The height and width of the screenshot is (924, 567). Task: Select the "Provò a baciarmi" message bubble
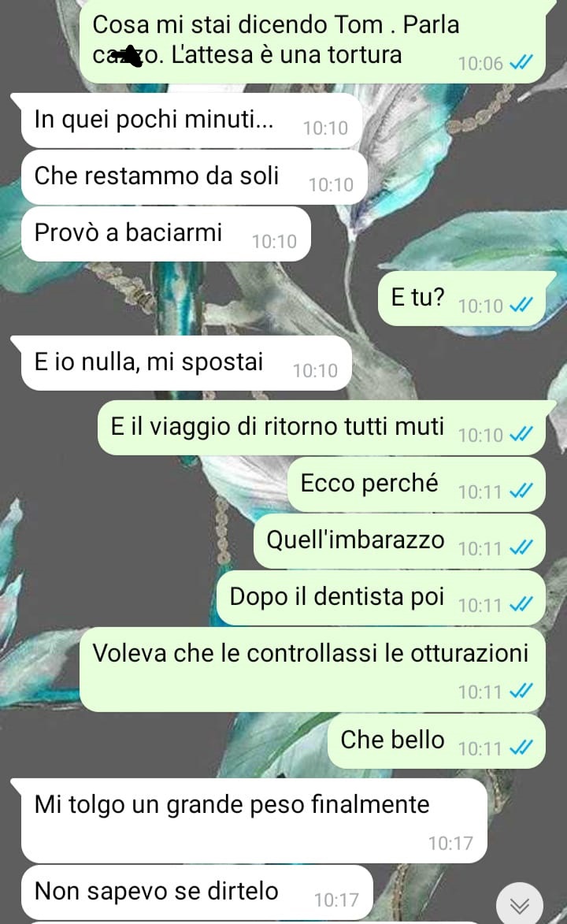pyautogui.click(x=165, y=234)
